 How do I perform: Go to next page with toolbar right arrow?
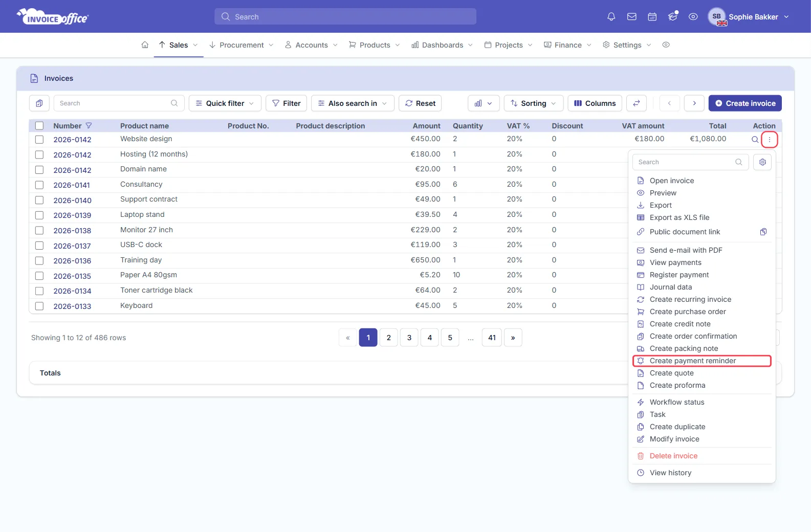694,103
